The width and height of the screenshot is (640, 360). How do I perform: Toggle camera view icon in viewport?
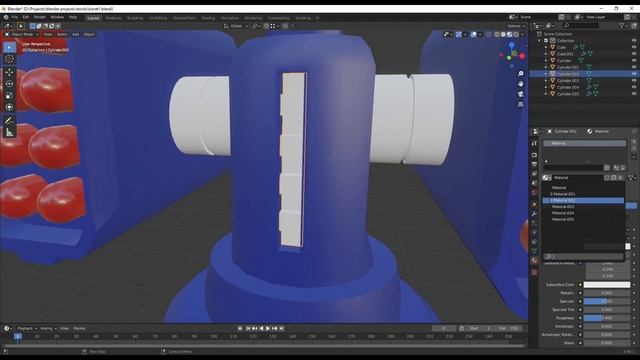tap(520, 94)
